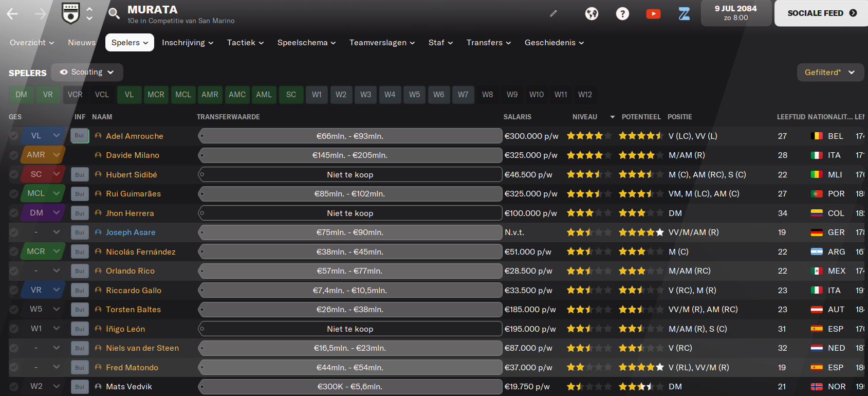The width and height of the screenshot is (868, 396).
Task: Open the Transfers menu
Action: pos(489,43)
